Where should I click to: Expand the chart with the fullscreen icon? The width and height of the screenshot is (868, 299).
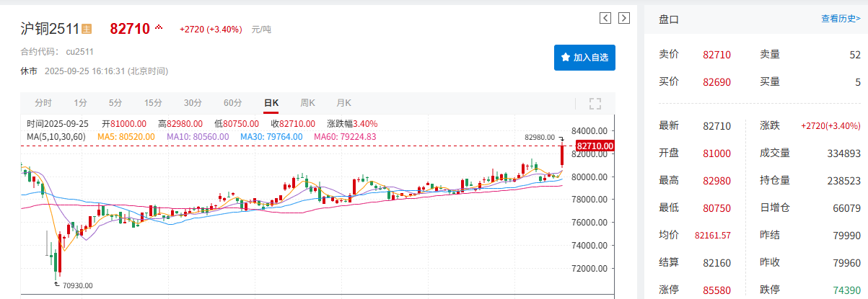point(595,103)
